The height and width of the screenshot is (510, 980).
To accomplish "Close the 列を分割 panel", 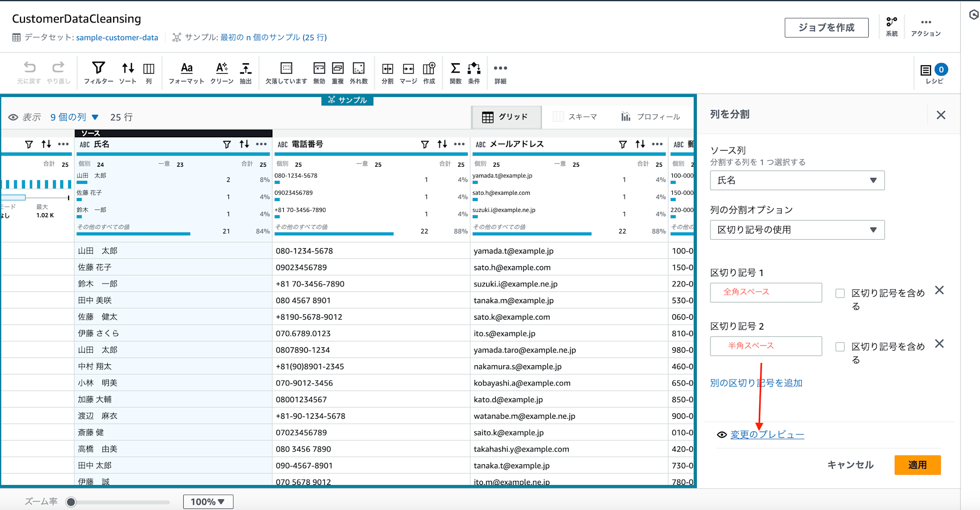I will 941,115.
